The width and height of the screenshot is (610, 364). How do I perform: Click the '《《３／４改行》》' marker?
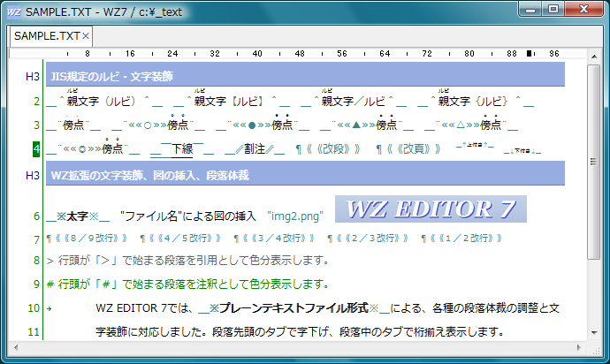278,238
